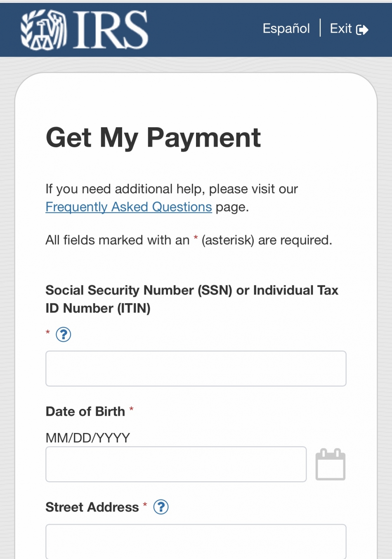Click the required fields asterisk notice
This screenshot has height=559, width=392.
[189, 240]
